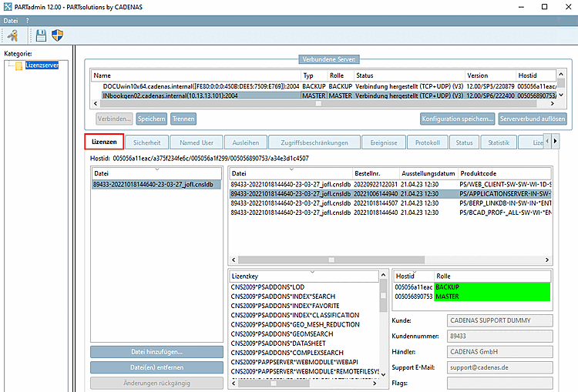Open the Ereignisse tab
Screen dimensions: 578x392
coord(384,142)
